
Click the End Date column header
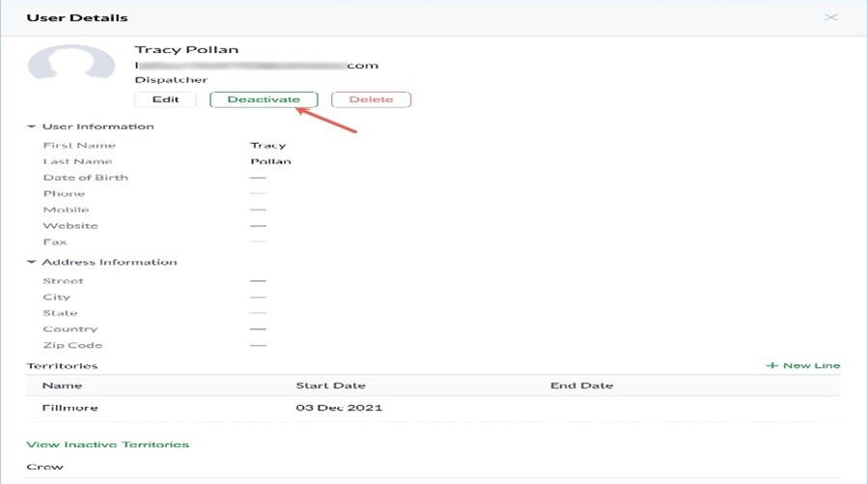(581, 385)
